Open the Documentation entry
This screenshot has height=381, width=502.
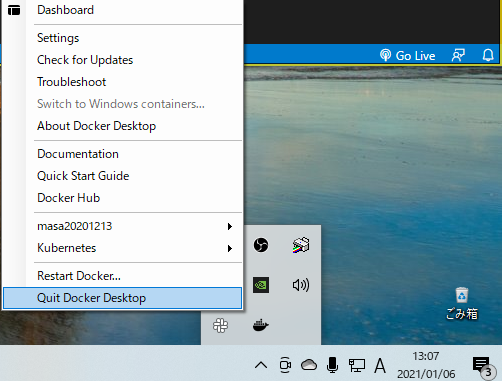pos(122,154)
